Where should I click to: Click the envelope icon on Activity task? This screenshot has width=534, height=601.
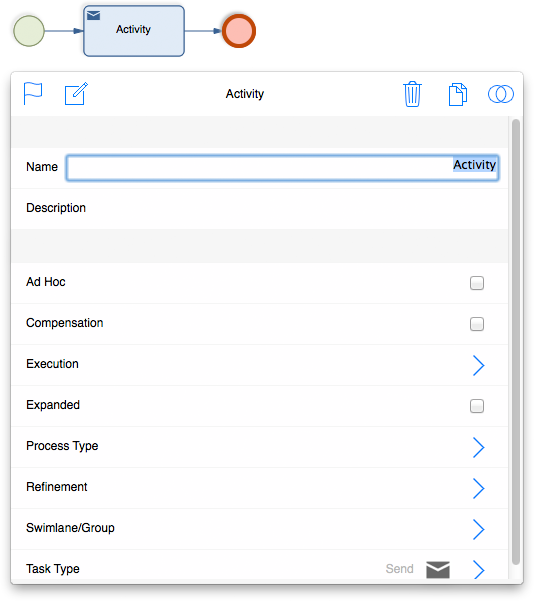click(x=94, y=15)
